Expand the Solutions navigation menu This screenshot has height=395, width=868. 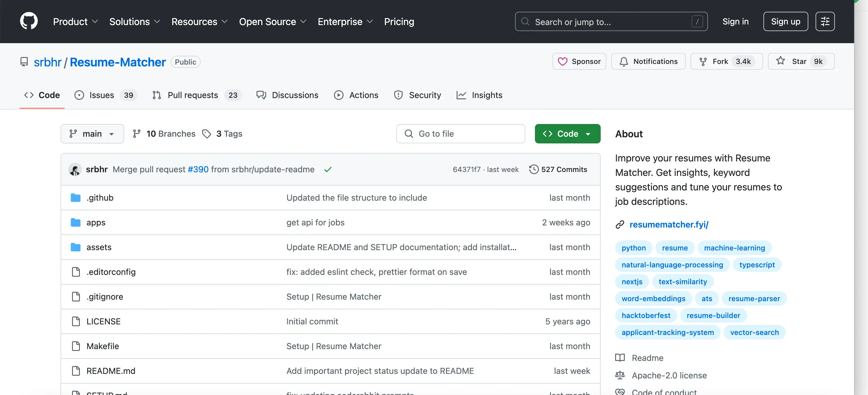135,22
